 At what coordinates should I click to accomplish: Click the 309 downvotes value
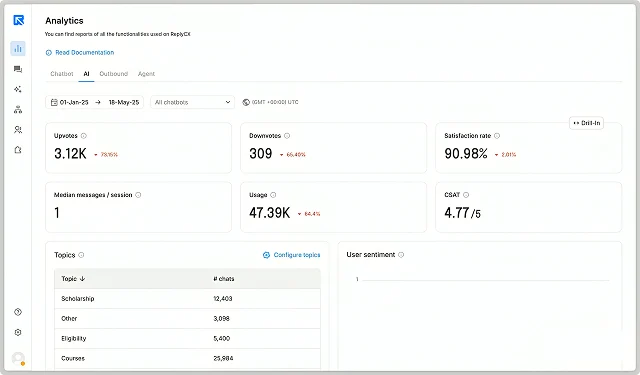pyautogui.click(x=260, y=154)
